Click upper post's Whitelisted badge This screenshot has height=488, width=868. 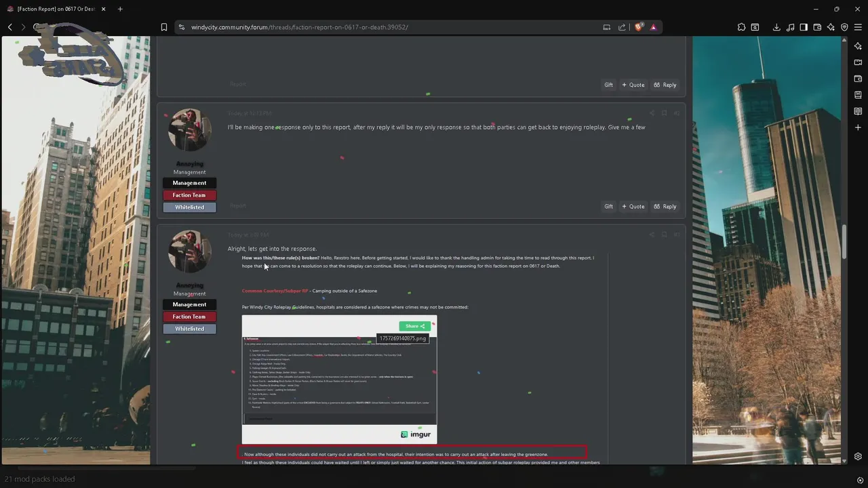pos(189,207)
